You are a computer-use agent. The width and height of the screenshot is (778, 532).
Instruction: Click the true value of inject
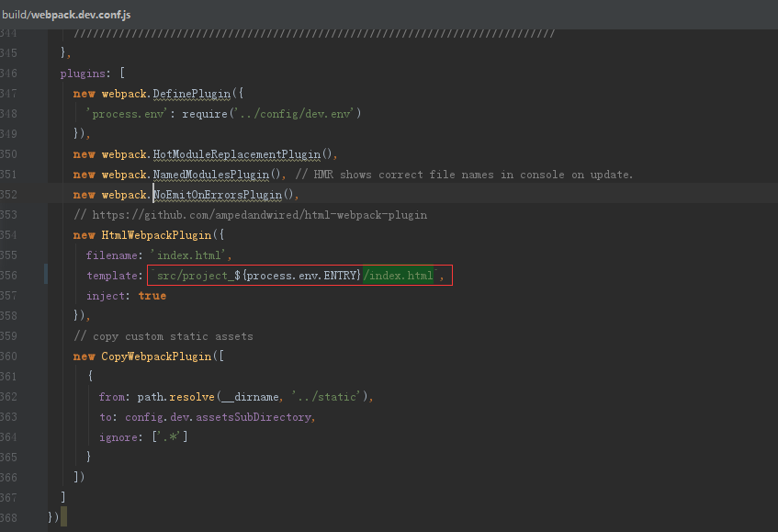(152, 296)
